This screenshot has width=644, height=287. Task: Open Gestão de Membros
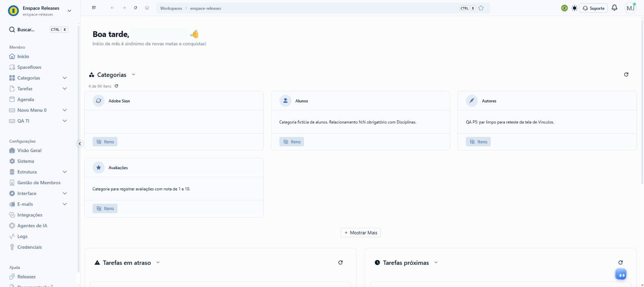pyautogui.click(x=39, y=183)
